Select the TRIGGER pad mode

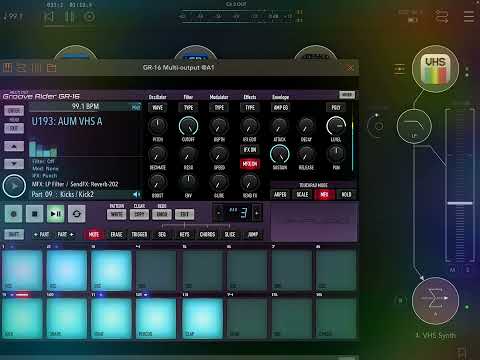[x=139, y=235]
